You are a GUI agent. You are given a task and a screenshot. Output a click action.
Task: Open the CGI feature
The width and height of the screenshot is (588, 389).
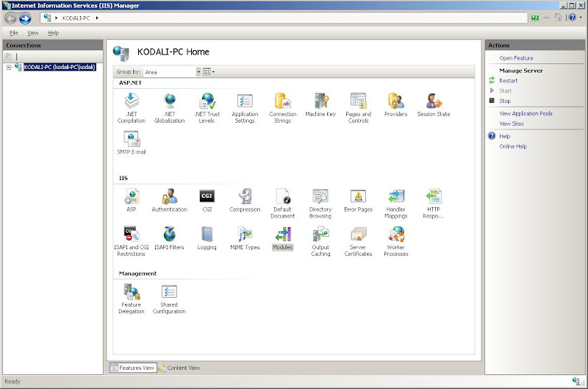(x=207, y=200)
